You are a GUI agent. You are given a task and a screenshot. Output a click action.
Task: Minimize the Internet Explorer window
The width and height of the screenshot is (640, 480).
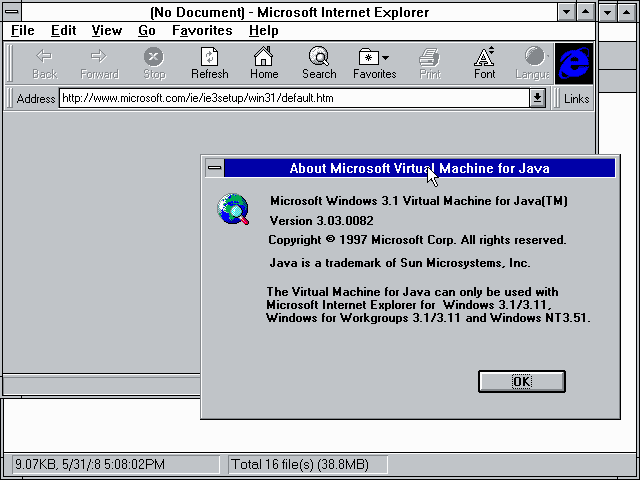[x=567, y=12]
